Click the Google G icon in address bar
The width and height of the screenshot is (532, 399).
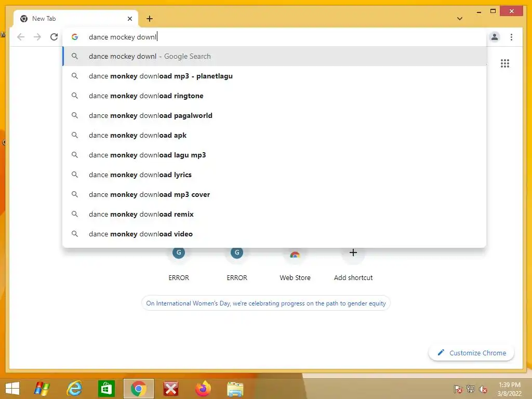75,37
